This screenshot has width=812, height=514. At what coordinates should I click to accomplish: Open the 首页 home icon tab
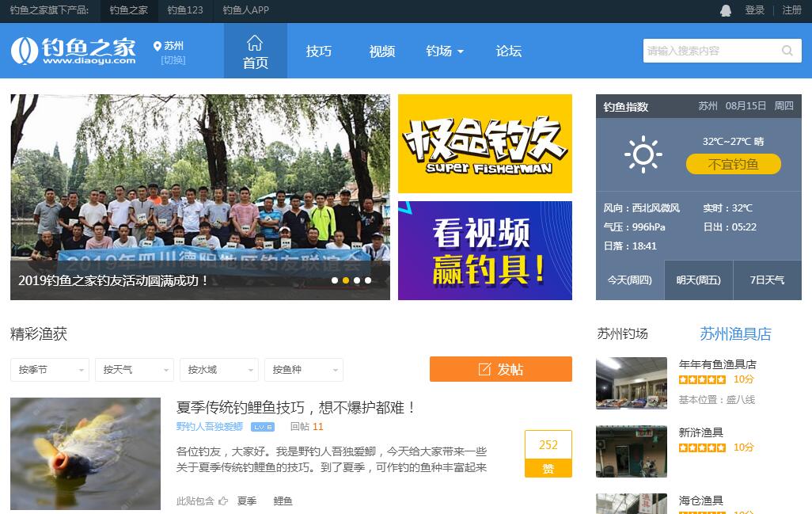[256, 51]
